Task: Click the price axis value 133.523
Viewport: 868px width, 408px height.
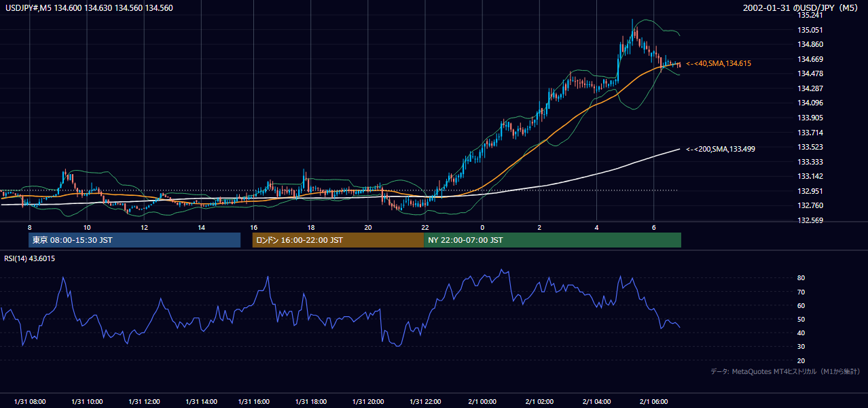Action: 810,148
